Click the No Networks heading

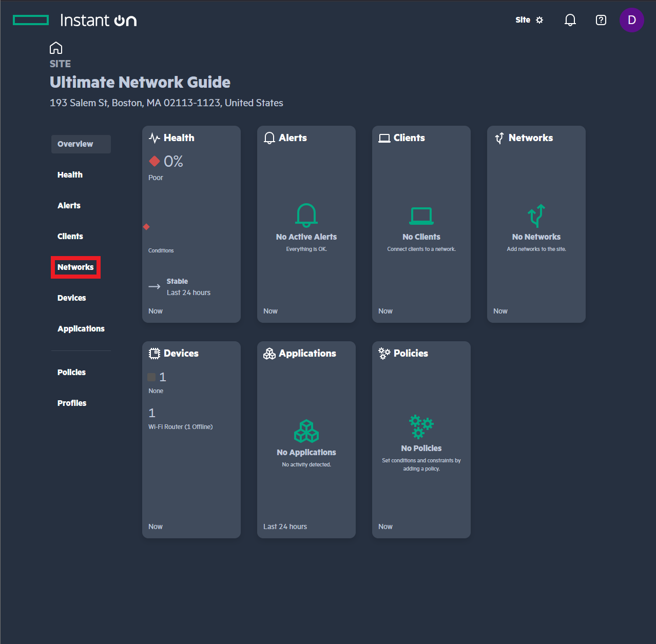[x=536, y=237]
